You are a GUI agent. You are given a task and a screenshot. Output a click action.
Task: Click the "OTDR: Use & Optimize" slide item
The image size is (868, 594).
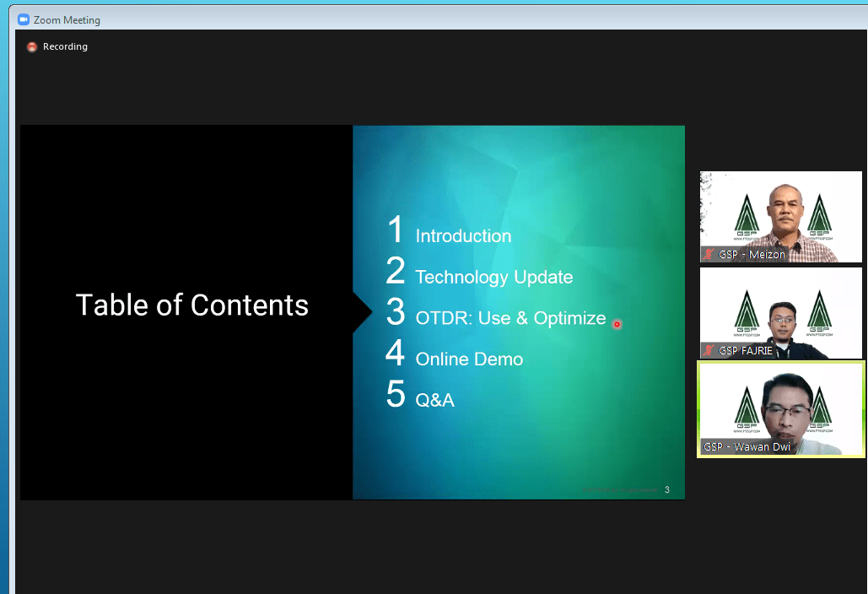click(511, 318)
